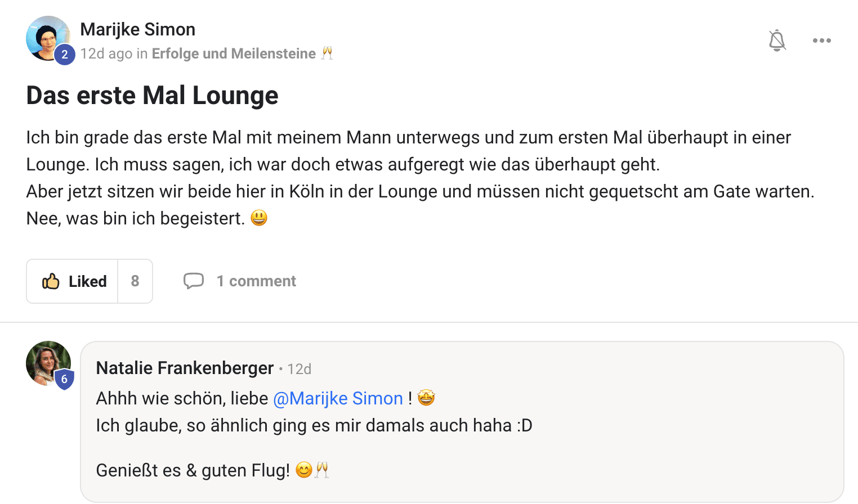The height and width of the screenshot is (504, 858).
Task: Open the '1 comment' link
Action: coord(256,281)
